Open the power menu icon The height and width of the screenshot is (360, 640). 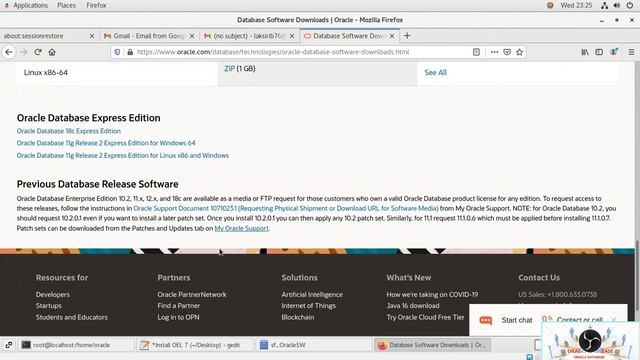click(630, 5)
